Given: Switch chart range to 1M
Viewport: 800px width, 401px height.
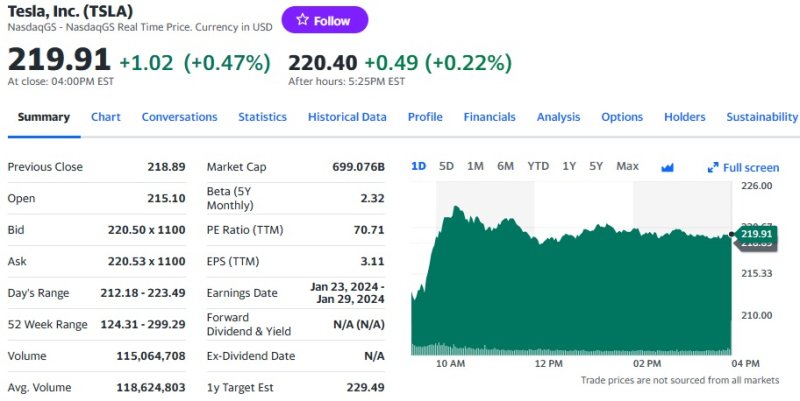Looking at the screenshot, I should 475,166.
